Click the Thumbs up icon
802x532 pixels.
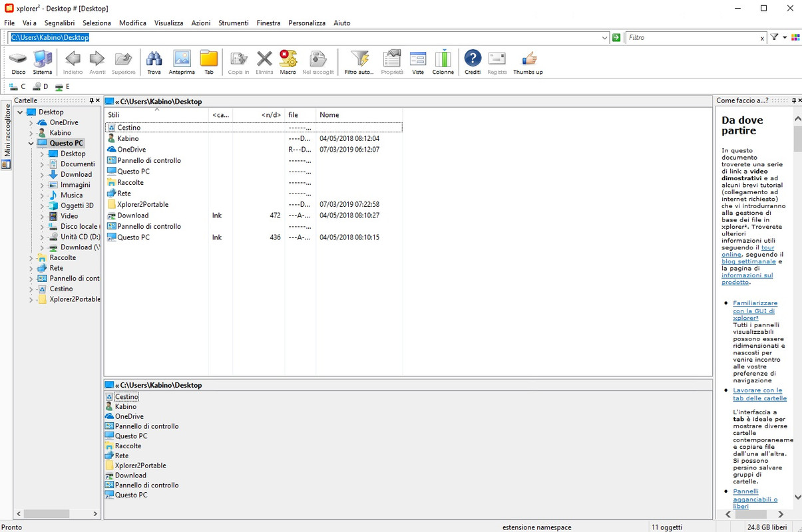[528, 63]
